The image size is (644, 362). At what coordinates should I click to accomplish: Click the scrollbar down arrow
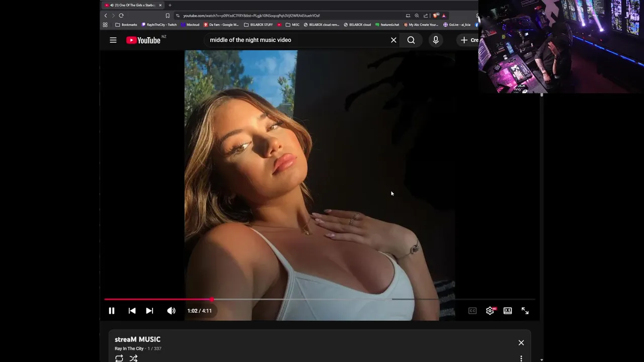point(541,359)
